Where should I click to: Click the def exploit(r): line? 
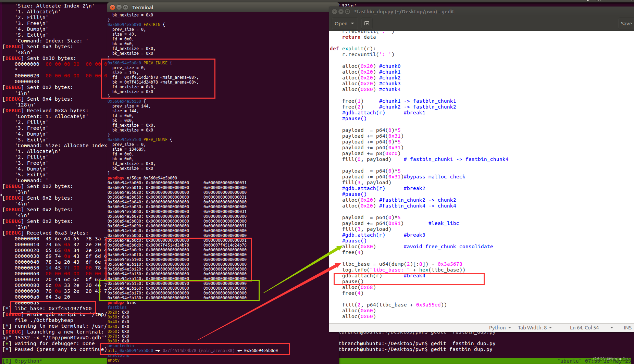pyautogui.click(x=352, y=49)
